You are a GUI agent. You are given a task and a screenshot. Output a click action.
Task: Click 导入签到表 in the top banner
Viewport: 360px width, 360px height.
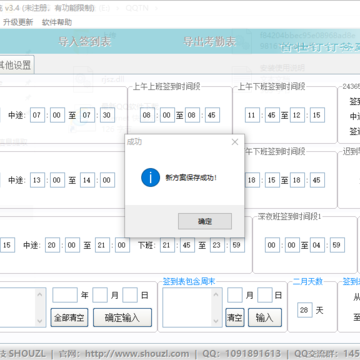[x=85, y=42]
